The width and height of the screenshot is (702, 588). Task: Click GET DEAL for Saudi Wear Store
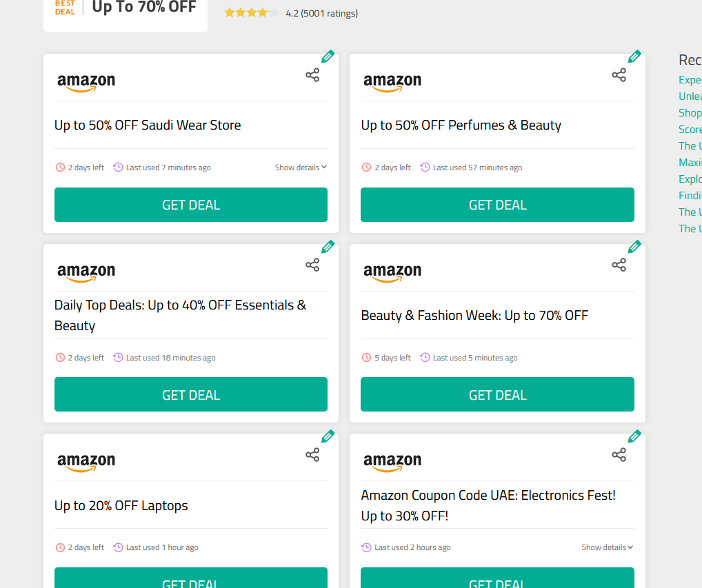[191, 205]
